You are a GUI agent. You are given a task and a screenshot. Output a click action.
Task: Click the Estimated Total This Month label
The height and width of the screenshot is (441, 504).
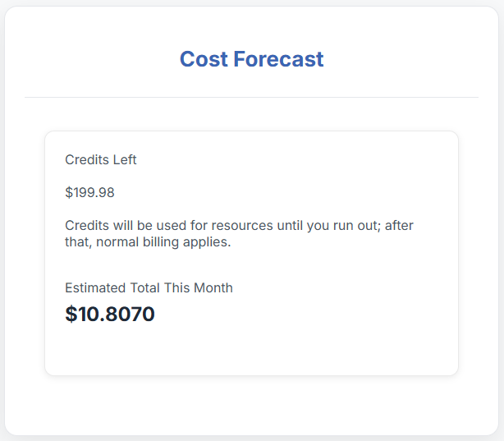coord(149,287)
